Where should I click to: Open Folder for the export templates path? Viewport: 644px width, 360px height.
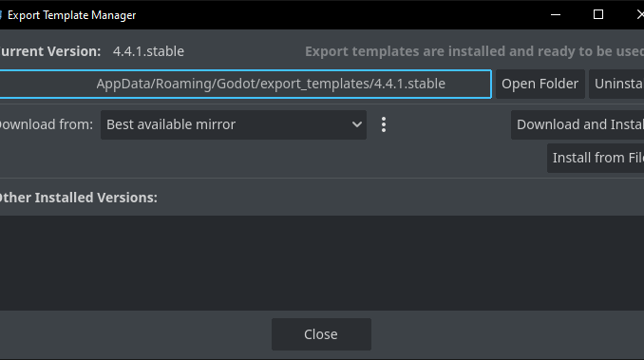click(540, 85)
